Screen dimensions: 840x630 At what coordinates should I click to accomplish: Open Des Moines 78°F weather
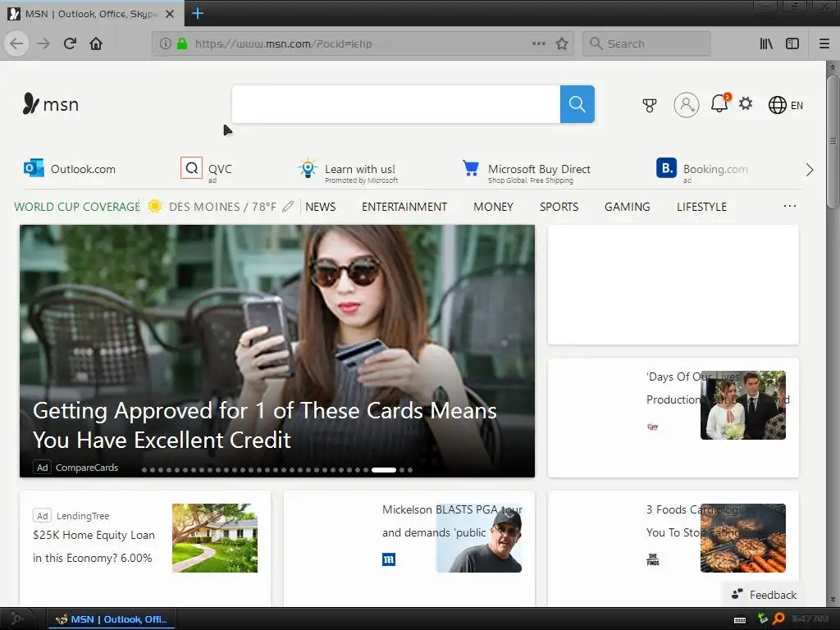pyautogui.click(x=212, y=207)
